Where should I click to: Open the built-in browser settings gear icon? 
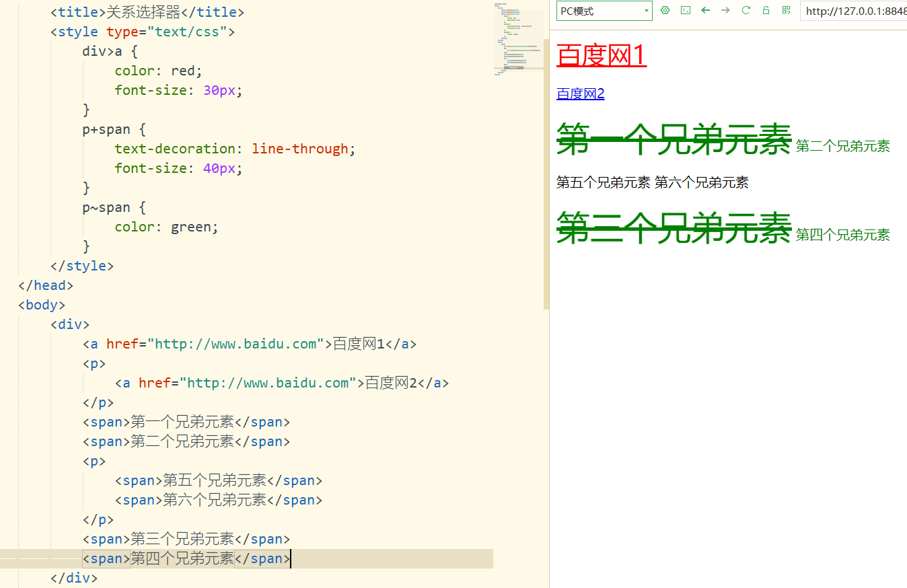point(665,10)
